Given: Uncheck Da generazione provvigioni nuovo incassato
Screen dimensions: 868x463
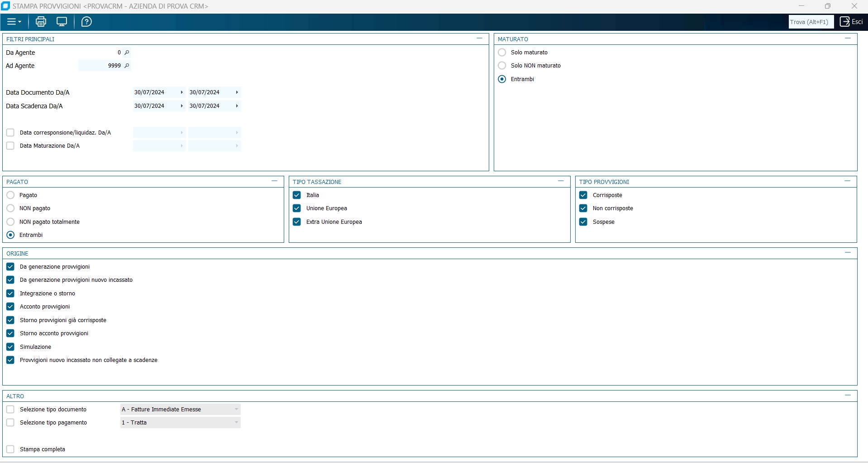Looking at the screenshot, I should [x=10, y=280].
